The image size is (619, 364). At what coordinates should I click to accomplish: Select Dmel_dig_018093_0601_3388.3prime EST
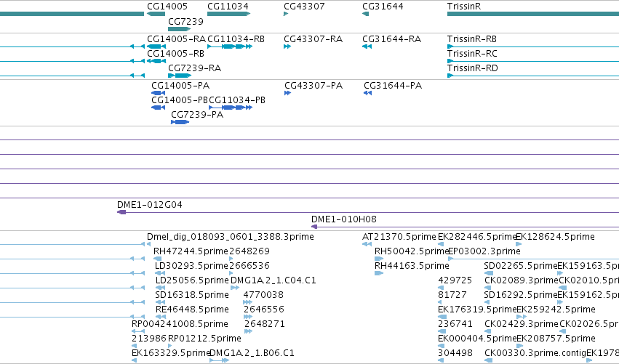pos(231,237)
